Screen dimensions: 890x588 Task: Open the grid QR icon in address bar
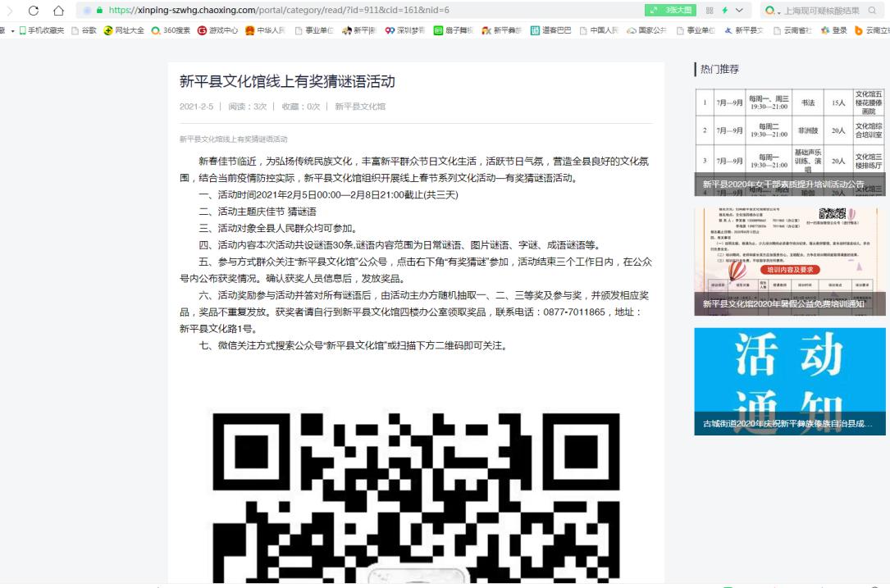(710, 10)
